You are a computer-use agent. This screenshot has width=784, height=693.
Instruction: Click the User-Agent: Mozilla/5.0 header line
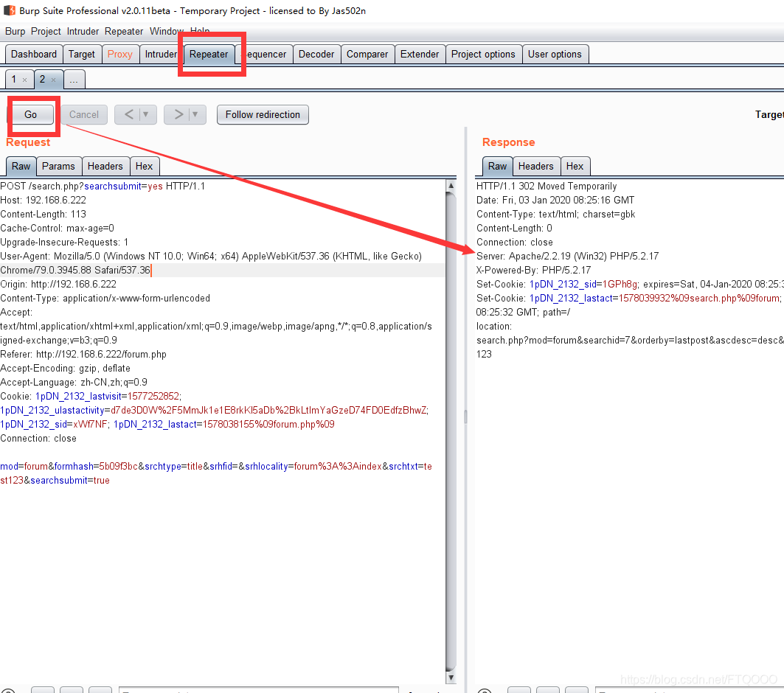pyautogui.click(x=211, y=256)
